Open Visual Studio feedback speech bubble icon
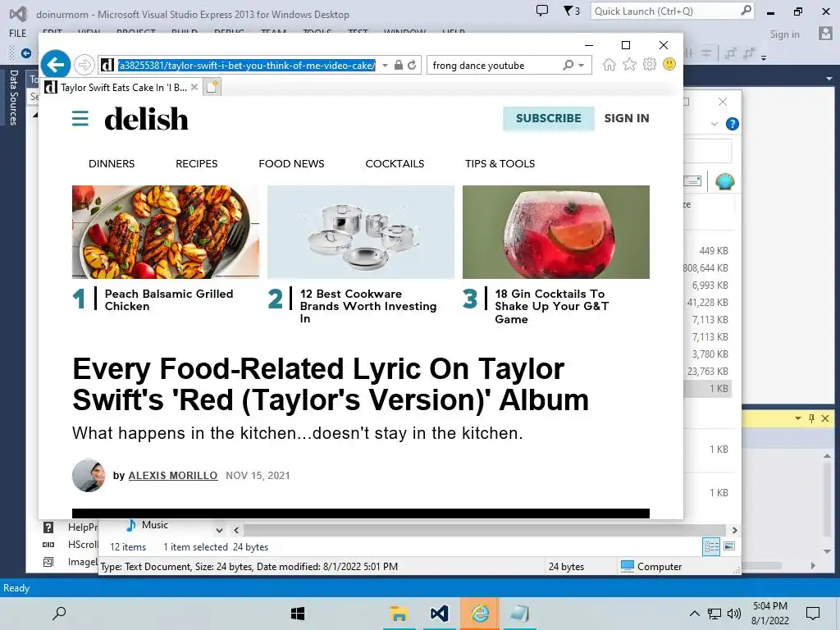 click(x=542, y=11)
